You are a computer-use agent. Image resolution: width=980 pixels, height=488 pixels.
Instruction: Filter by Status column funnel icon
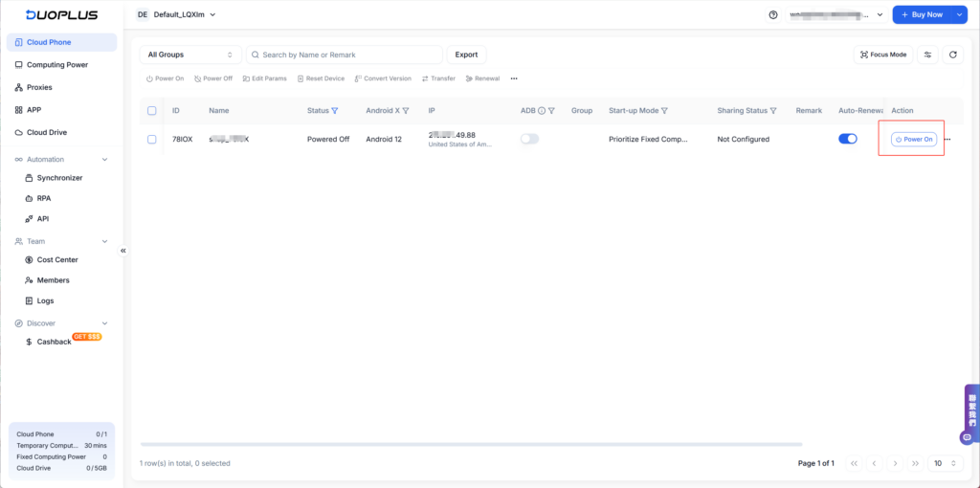[335, 111]
